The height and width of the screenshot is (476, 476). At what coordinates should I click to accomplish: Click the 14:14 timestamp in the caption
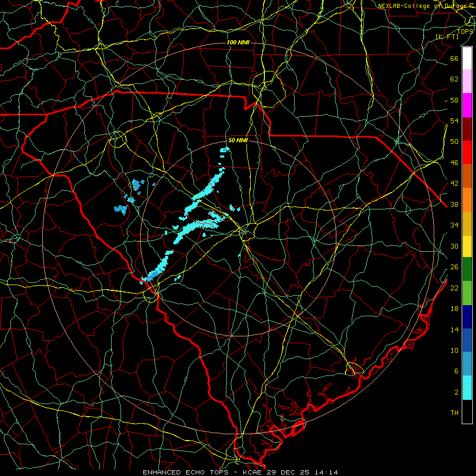(x=326, y=472)
